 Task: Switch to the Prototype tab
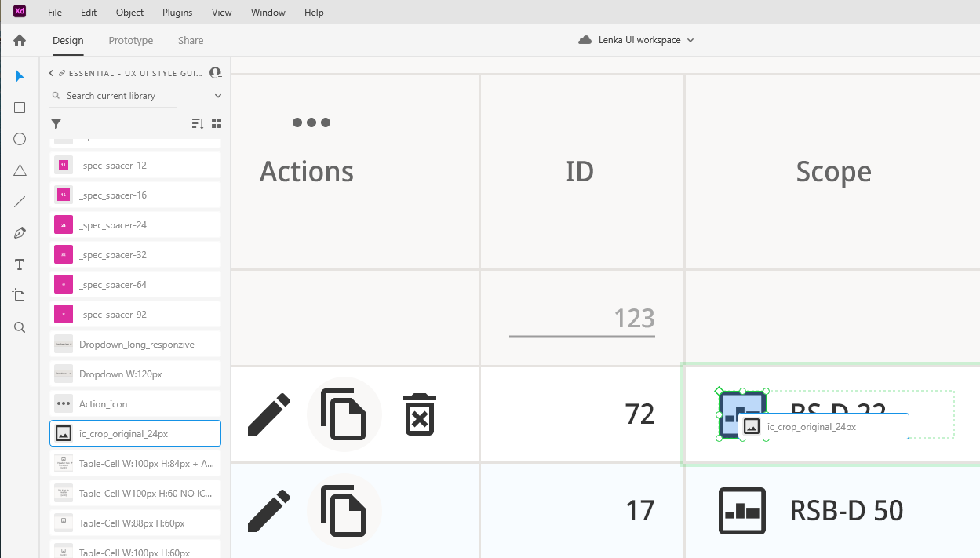point(130,40)
